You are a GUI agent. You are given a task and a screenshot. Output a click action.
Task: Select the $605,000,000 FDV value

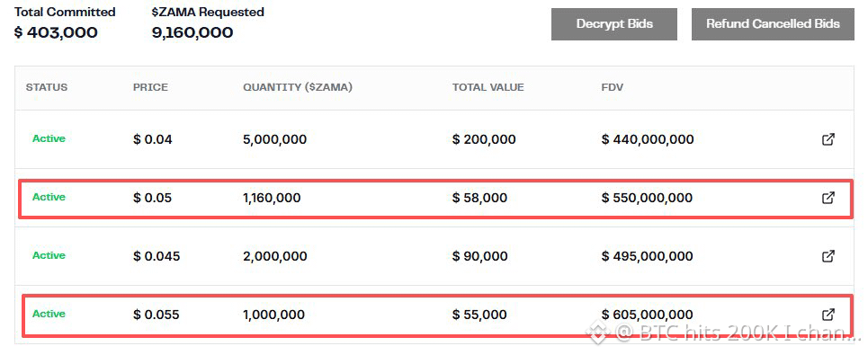pos(647,315)
